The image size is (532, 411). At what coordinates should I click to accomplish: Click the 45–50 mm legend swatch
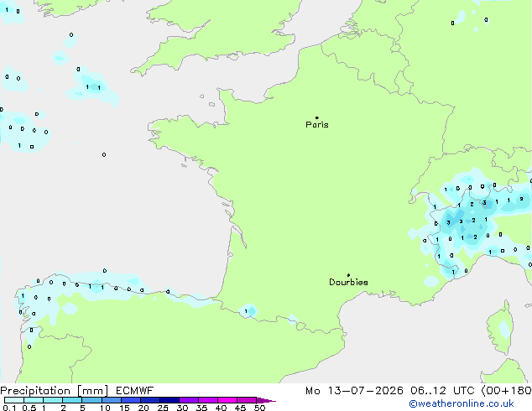(247, 400)
